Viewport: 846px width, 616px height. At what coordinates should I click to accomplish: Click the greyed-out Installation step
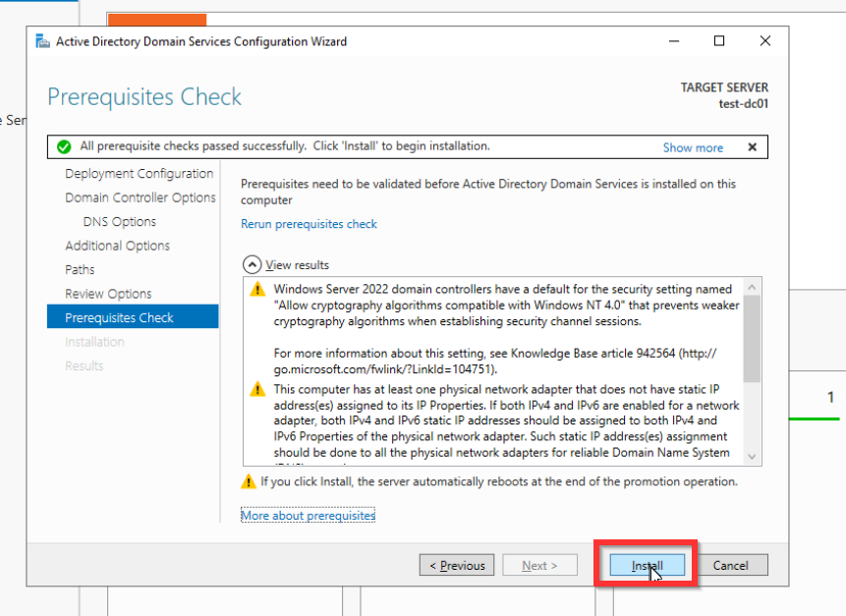coord(94,342)
